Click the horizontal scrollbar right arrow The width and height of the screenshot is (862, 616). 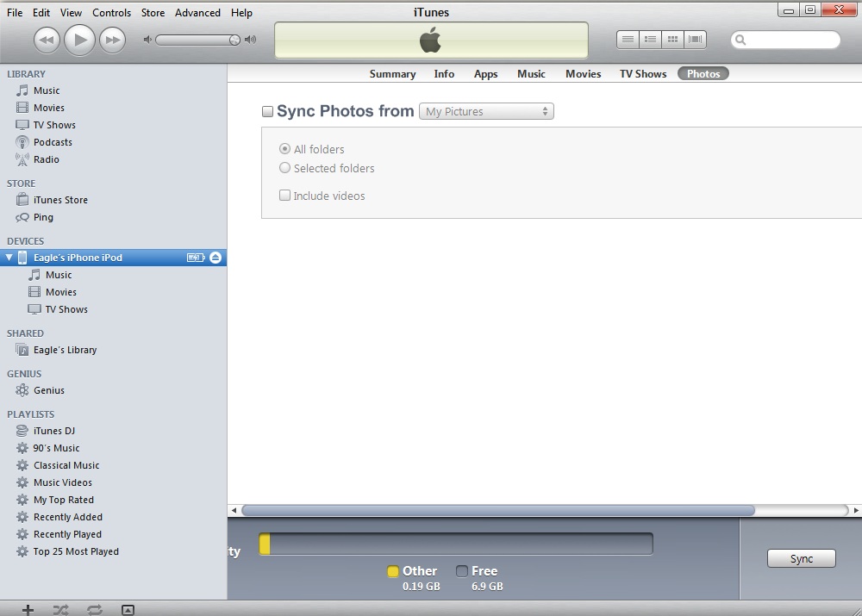pos(856,511)
